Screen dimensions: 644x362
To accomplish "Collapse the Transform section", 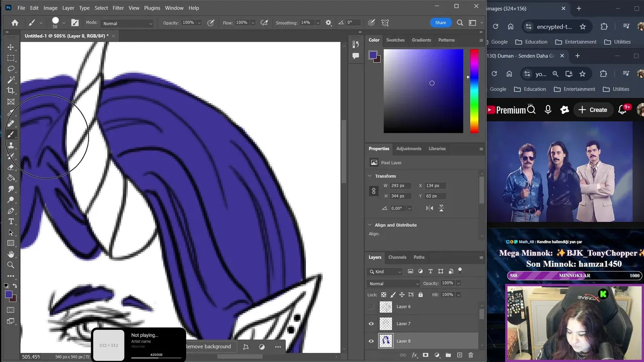I will point(370,176).
